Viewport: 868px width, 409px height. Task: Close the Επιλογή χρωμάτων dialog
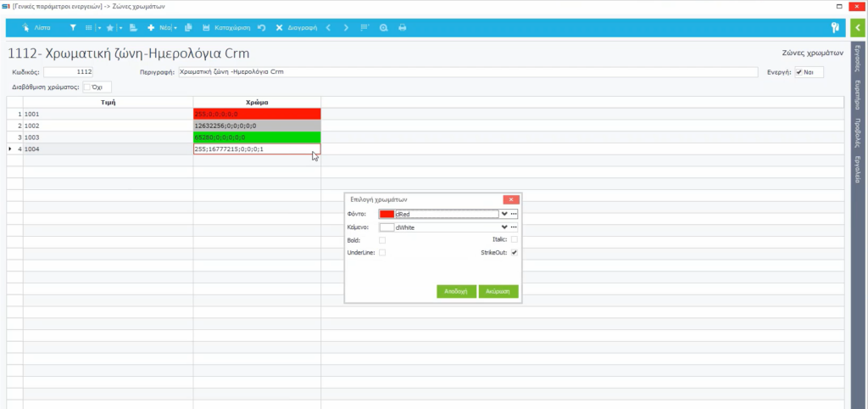pos(511,199)
